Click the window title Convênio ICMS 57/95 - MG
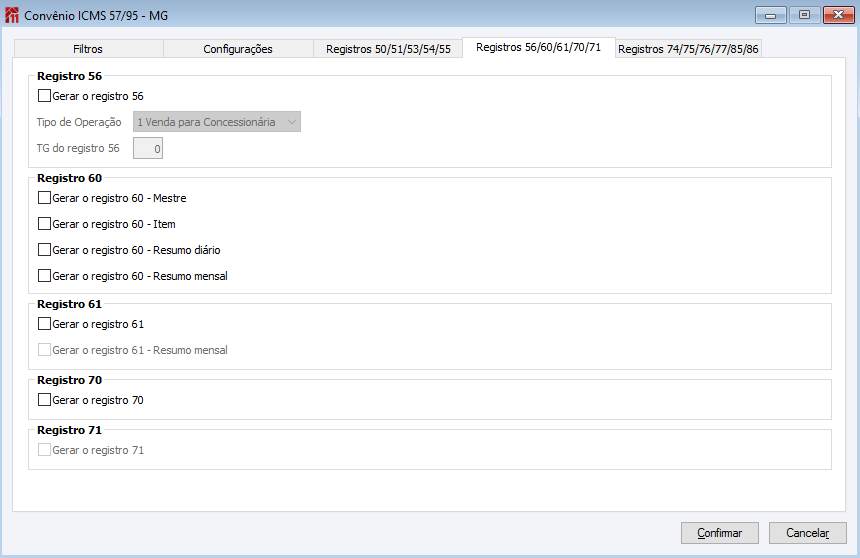Image resolution: width=860 pixels, height=558 pixels. [x=96, y=15]
